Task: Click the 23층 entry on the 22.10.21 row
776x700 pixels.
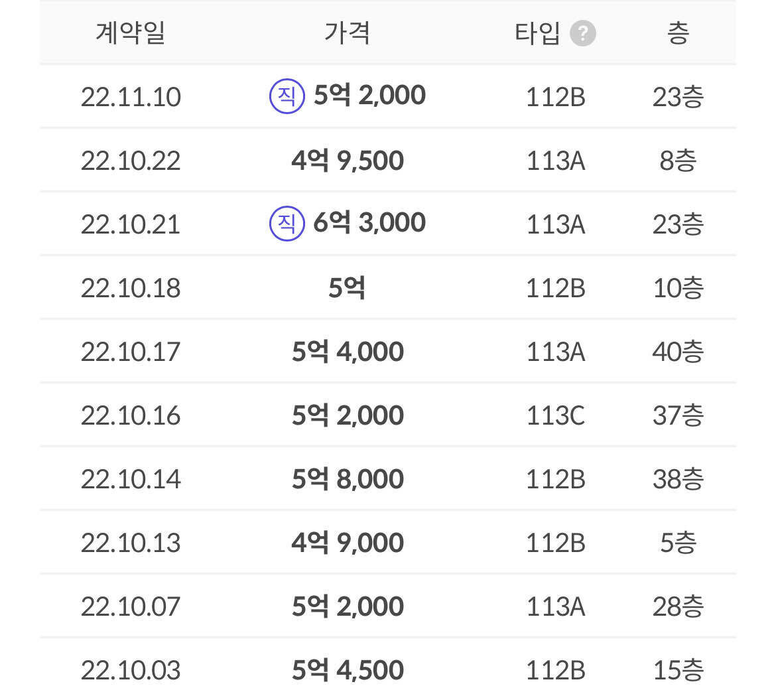Action: pyautogui.click(x=677, y=223)
